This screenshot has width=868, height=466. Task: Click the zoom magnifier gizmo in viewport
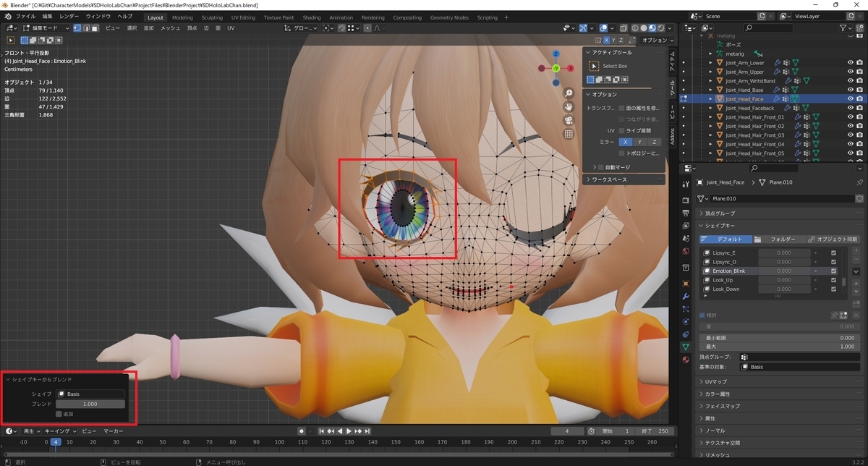tap(569, 93)
